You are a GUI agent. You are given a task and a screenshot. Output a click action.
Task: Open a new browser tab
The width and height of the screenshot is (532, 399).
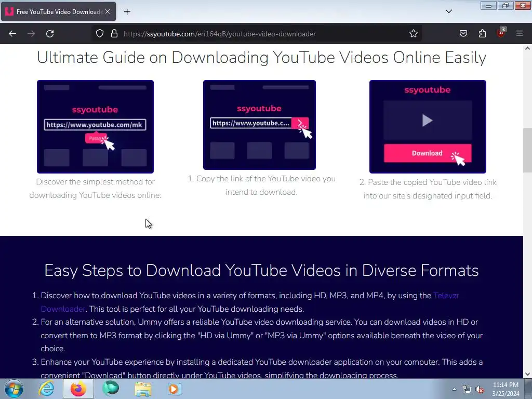pyautogui.click(x=127, y=12)
